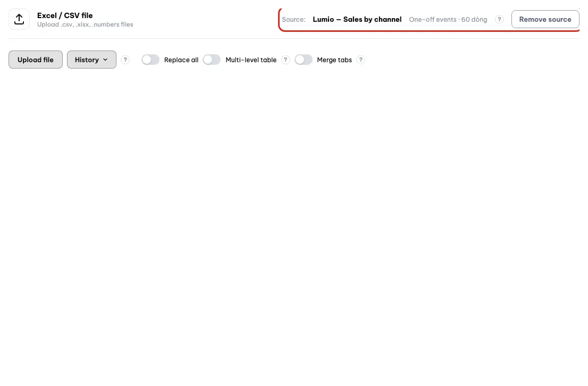
Task: Open help icon next to One-off events
Action: [499, 20]
